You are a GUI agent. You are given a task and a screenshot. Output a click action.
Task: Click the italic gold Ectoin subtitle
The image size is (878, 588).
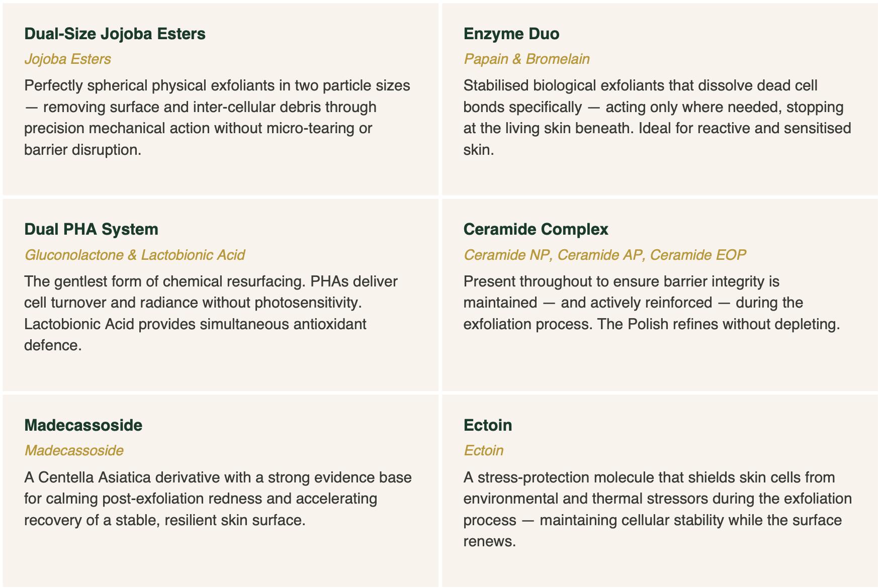[x=483, y=450]
